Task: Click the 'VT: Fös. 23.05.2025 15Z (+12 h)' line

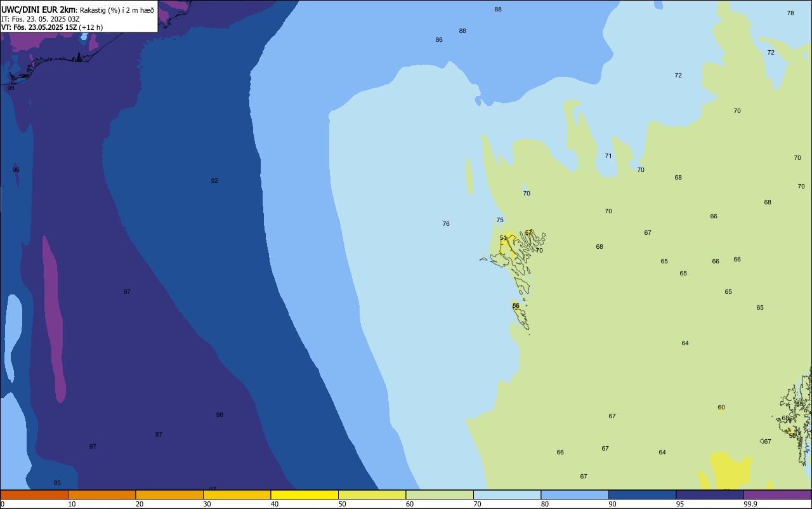Action: pyautogui.click(x=52, y=27)
